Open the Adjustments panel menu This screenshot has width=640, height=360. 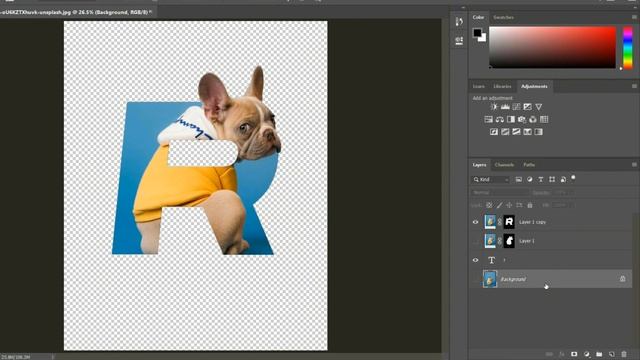[634, 86]
